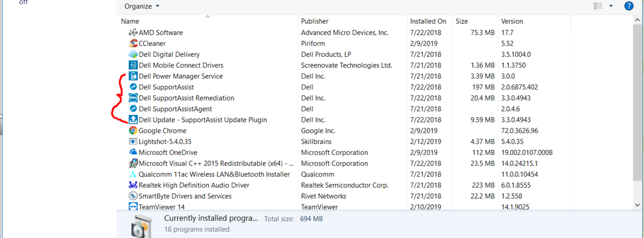Select Dell SupportAssist Remediation entry
This screenshot has height=238, width=644.
click(x=187, y=98)
